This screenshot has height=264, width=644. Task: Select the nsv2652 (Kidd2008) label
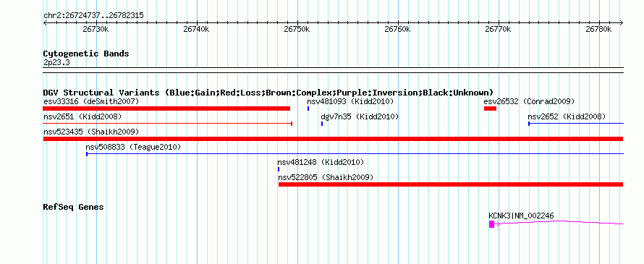pos(567,116)
